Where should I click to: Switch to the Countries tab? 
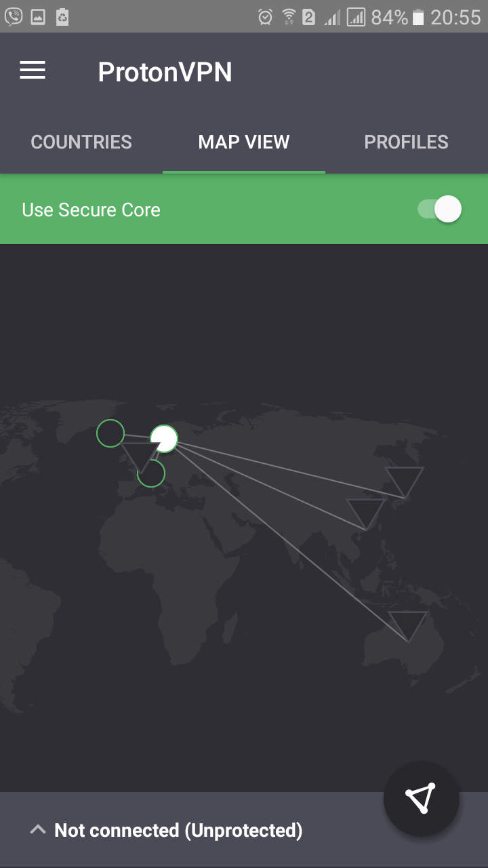[81, 142]
